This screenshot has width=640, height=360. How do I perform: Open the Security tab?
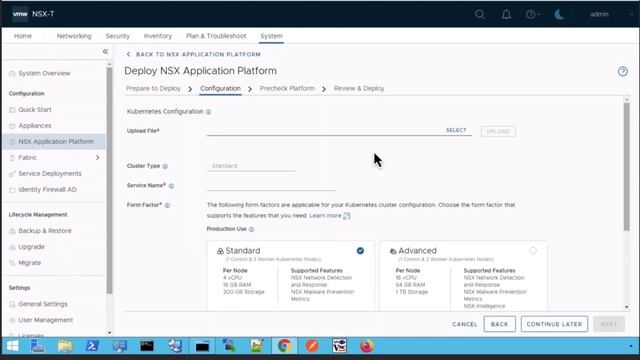pyautogui.click(x=118, y=36)
